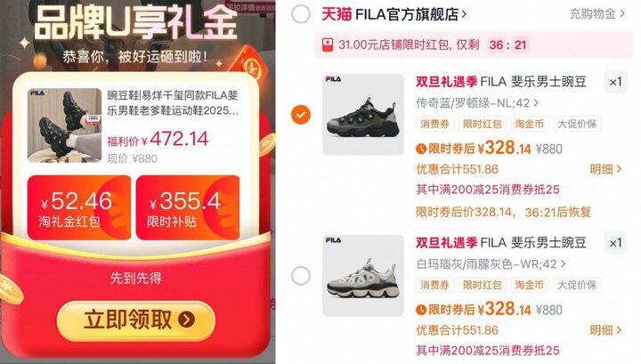The height and width of the screenshot is (364, 641).
Task: Select all items of FILA官方旗舰店
Action: pos(301,14)
